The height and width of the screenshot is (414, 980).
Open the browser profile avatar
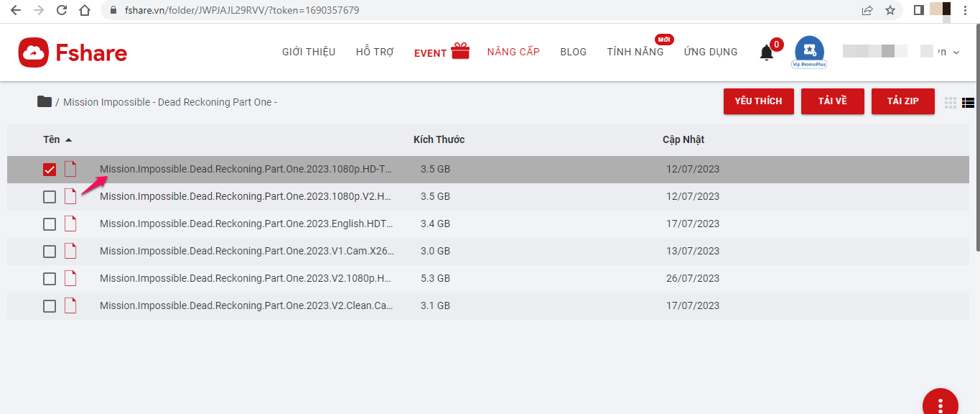tap(941, 11)
